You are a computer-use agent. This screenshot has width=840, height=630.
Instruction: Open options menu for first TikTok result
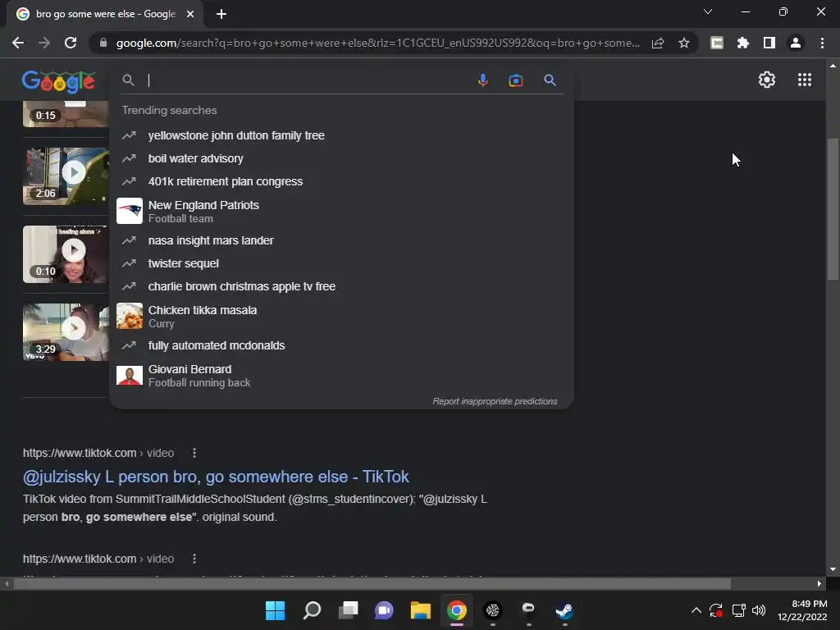(194, 453)
